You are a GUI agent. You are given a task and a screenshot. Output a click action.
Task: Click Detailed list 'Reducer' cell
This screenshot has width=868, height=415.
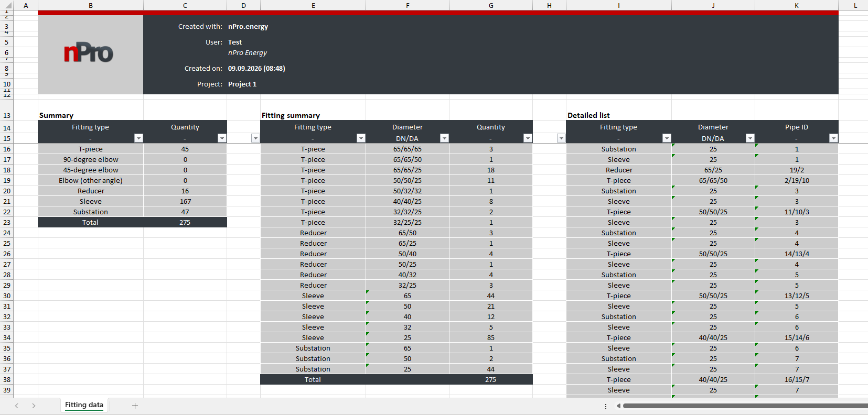tap(619, 170)
